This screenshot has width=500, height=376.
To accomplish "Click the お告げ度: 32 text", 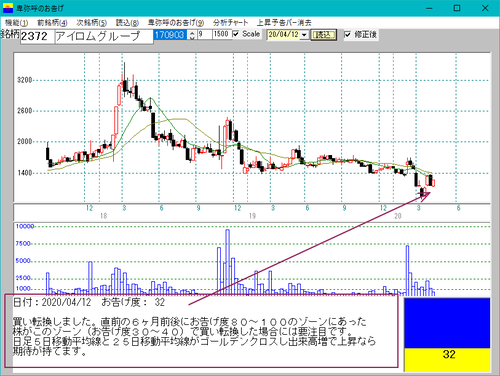I will (x=133, y=302).
